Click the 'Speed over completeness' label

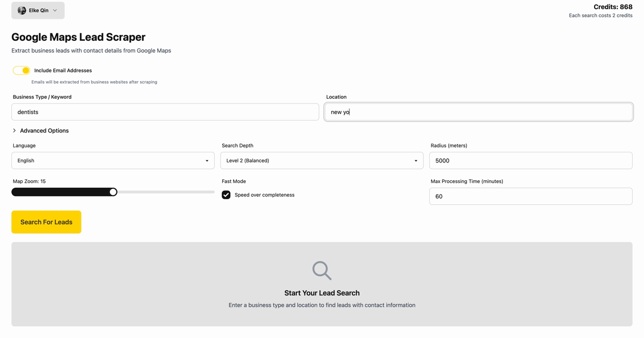[265, 195]
